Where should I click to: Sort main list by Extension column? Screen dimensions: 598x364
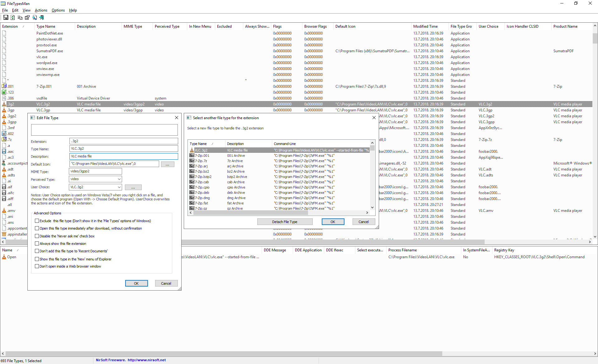coord(17,26)
